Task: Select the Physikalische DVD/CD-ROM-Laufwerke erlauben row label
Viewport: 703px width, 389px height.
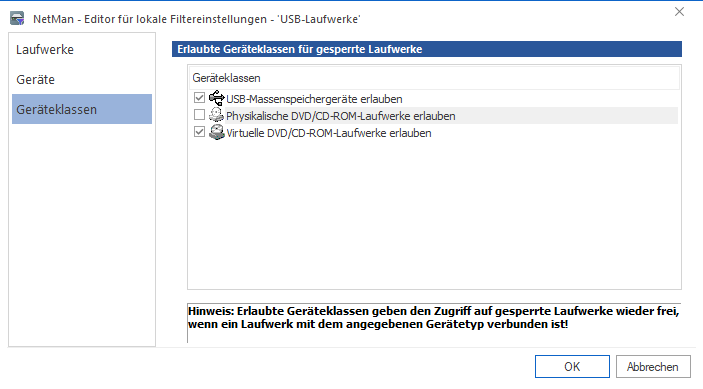Action: (x=341, y=116)
